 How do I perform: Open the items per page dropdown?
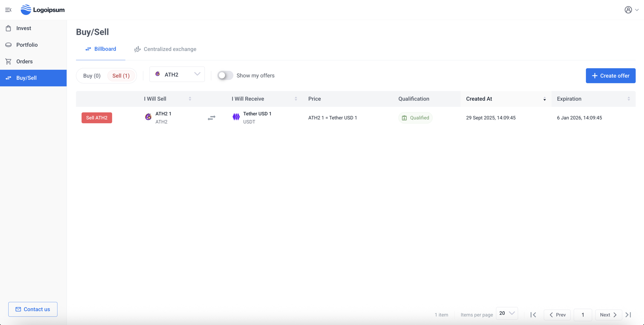click(x=507, y=313)
